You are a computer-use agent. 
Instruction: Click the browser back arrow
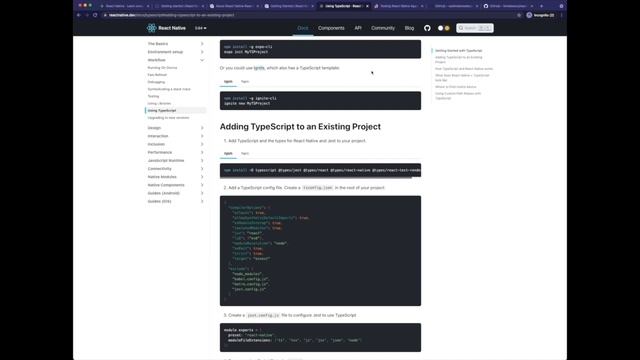pos(79,15)
